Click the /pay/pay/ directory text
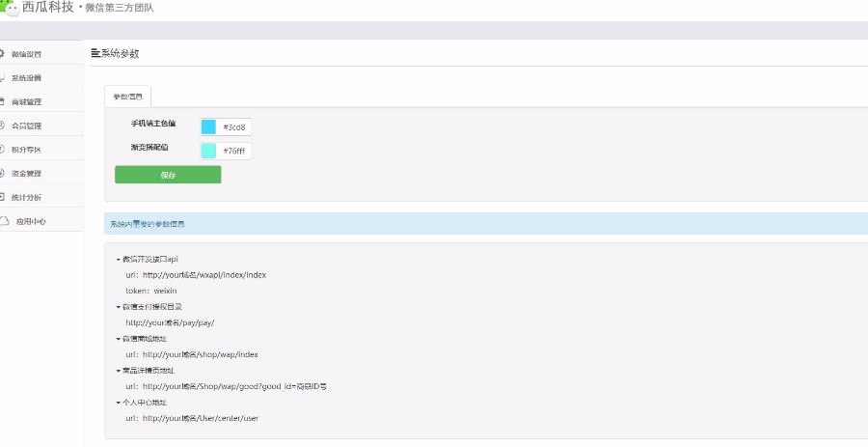The image size is (868, 447). tap(170, 322)
